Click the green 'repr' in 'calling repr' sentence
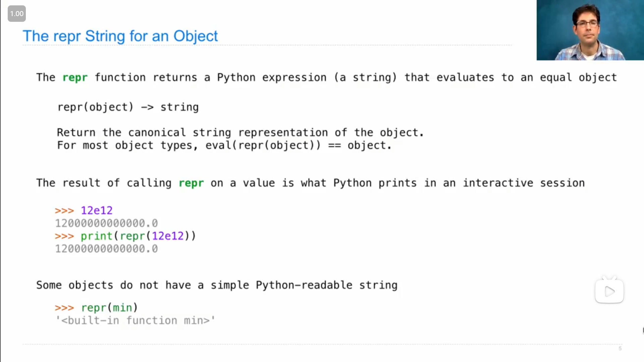This screenshot has width=644, height=362. [x=191, y=183]
